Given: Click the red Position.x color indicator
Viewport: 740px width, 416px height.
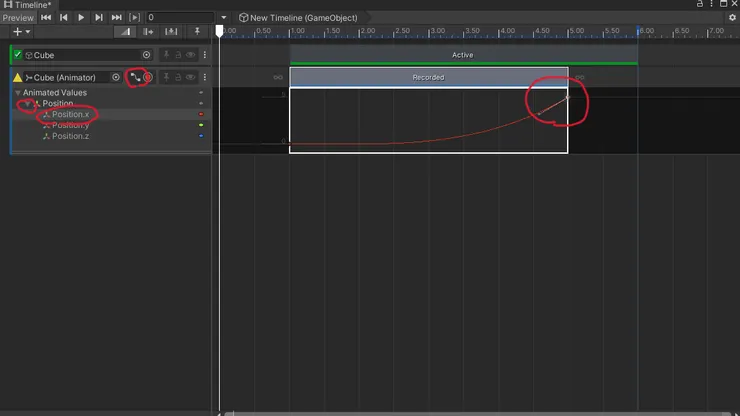Looking at the screenshot, I should click(201, 114).
